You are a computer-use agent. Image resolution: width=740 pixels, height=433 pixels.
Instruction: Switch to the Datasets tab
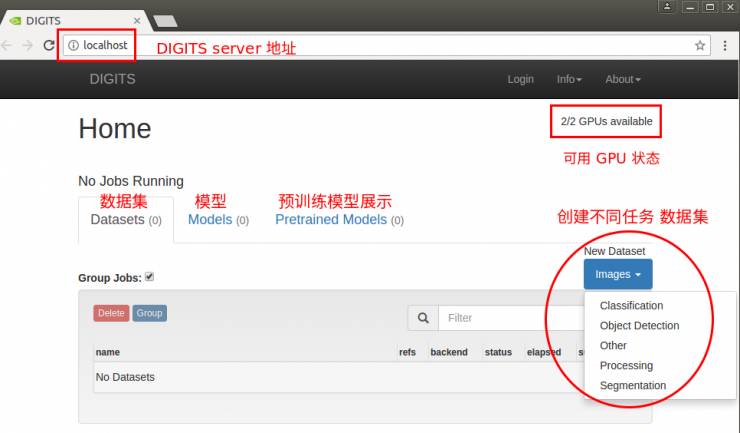[126, 220]
